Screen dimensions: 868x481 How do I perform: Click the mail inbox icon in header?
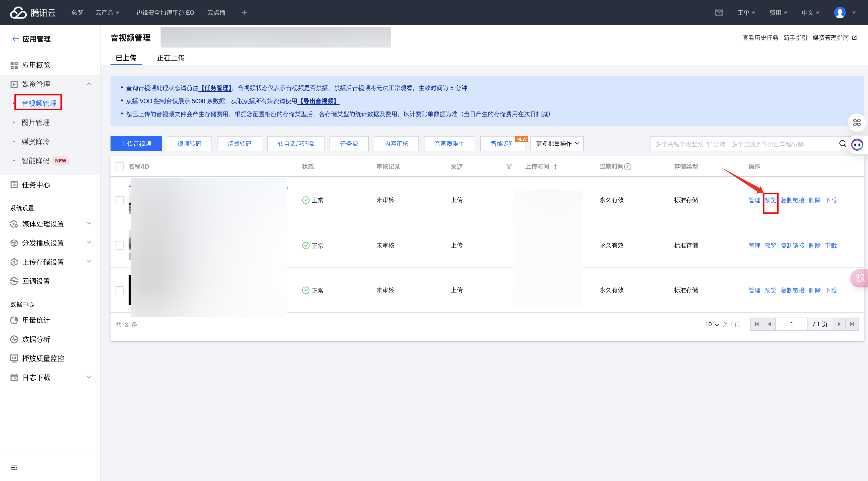719,13
